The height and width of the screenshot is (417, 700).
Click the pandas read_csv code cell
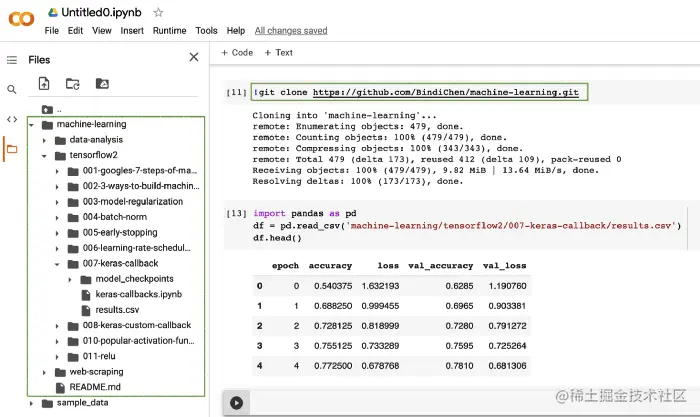(455, 225)
